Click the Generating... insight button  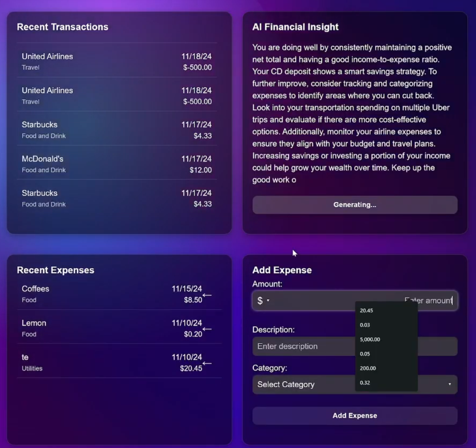coord(355,205)
